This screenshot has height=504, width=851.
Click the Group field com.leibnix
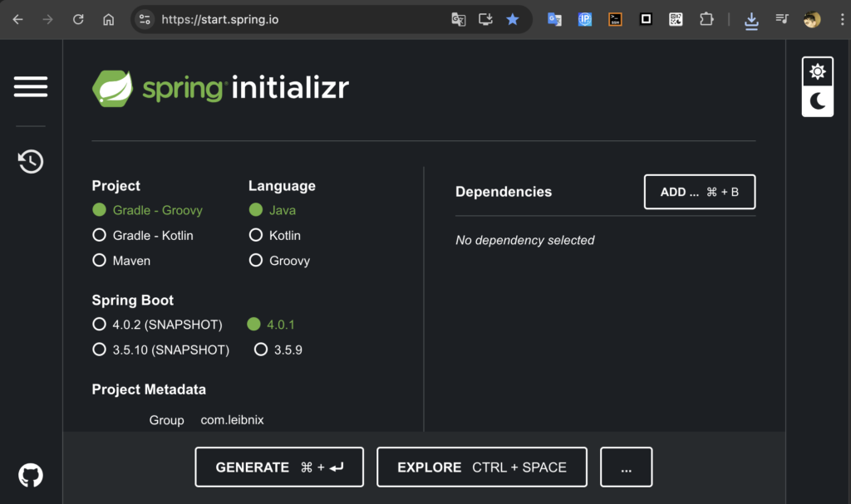[232, 420]
